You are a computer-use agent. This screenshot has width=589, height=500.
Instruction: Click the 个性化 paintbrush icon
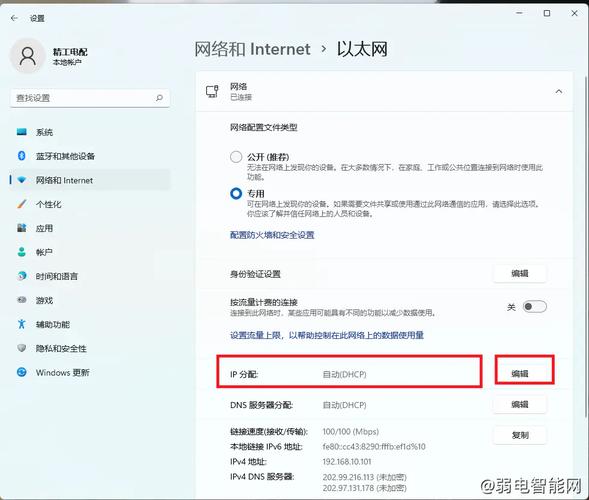pos(22,204)
